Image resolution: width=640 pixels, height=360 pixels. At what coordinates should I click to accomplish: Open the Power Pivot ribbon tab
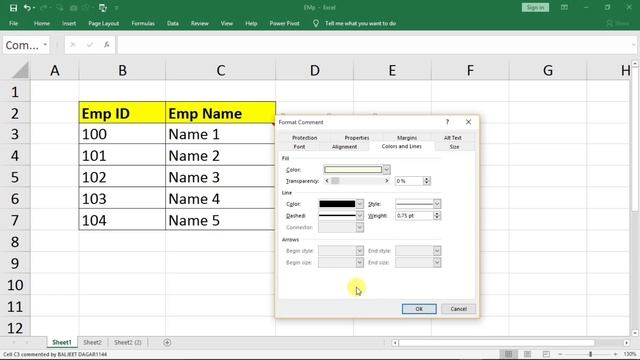[x=284, y=24]
